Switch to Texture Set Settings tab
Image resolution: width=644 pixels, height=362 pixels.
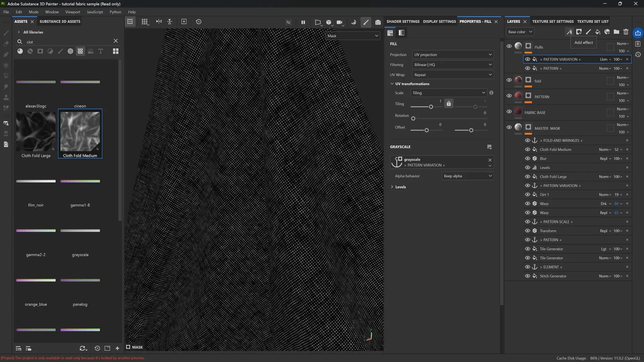click(553, 21)
